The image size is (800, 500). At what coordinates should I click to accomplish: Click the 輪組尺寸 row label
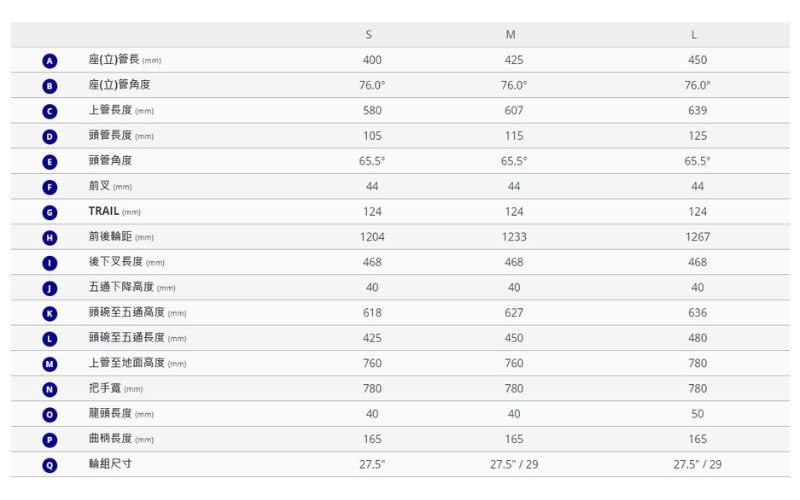tap(110, 464)
